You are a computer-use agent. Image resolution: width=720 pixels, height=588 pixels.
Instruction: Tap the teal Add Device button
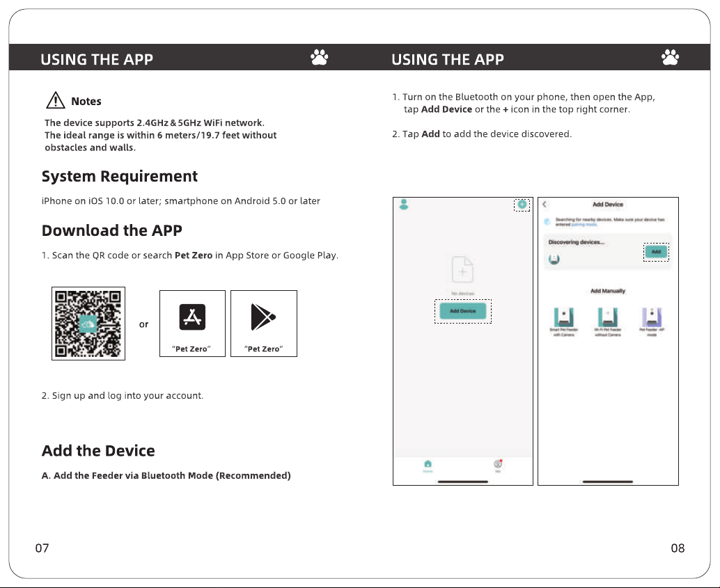463,311
